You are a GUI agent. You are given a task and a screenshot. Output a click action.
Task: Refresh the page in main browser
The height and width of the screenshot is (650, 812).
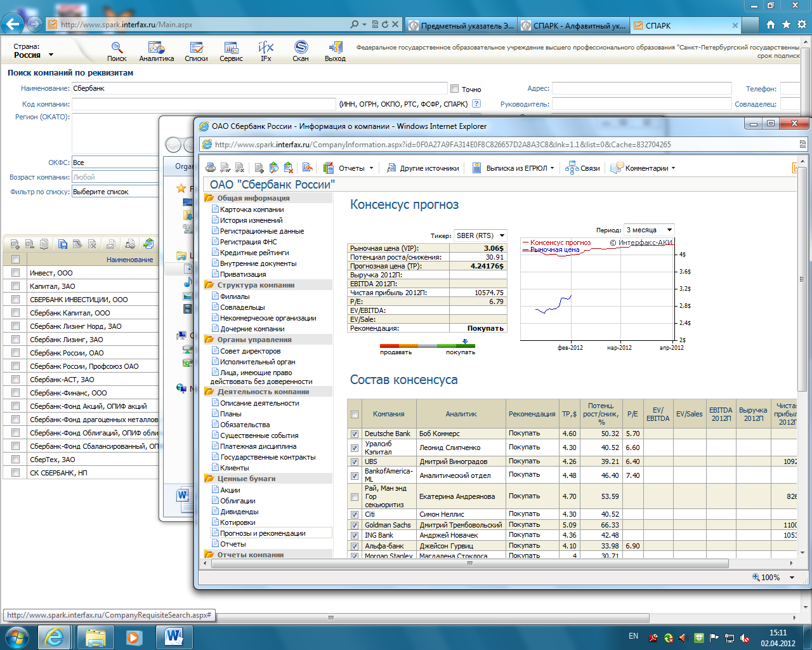click(x=384, y=24)
